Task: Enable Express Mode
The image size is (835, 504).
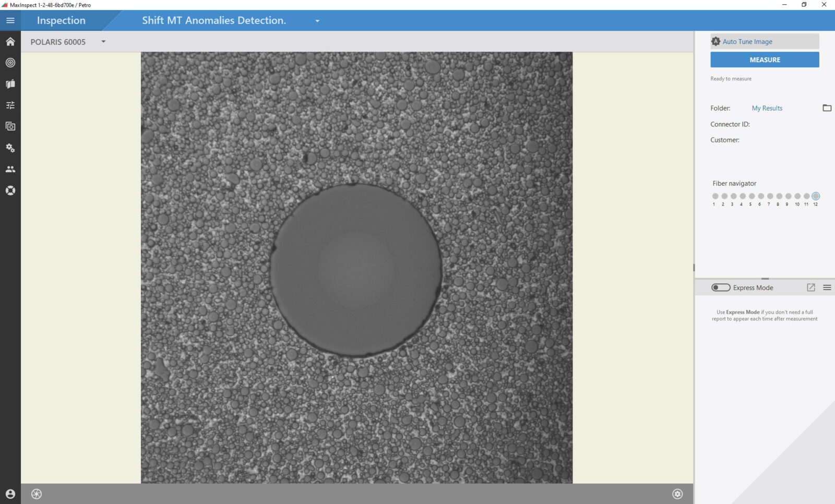Action: [720, 287]
